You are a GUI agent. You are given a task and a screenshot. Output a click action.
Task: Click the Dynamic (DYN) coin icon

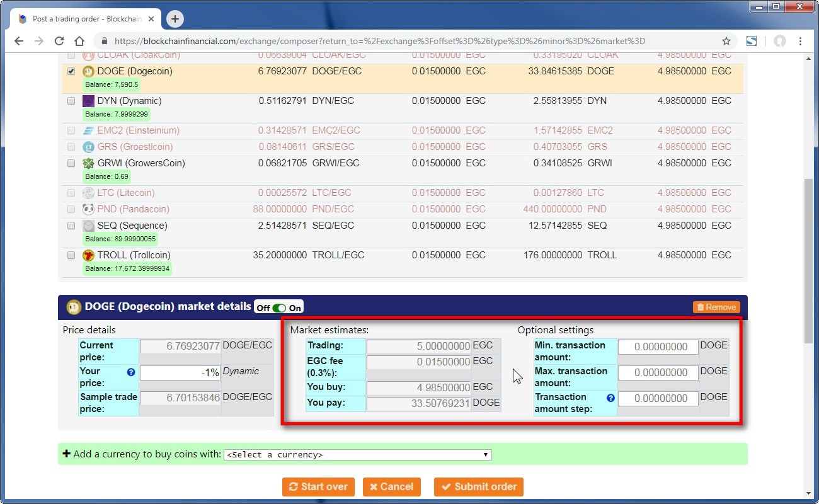89,101
